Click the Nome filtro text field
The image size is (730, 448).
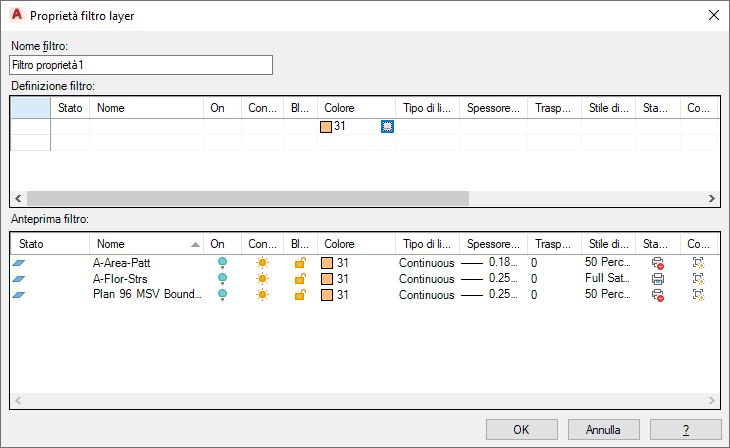click(141, 65)
